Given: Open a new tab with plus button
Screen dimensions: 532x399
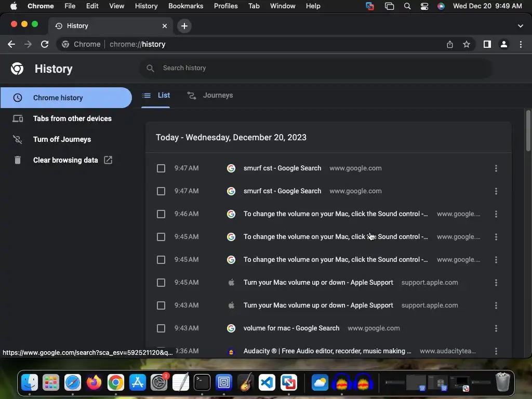Looking at the screenshot, I should click(184, 26).
